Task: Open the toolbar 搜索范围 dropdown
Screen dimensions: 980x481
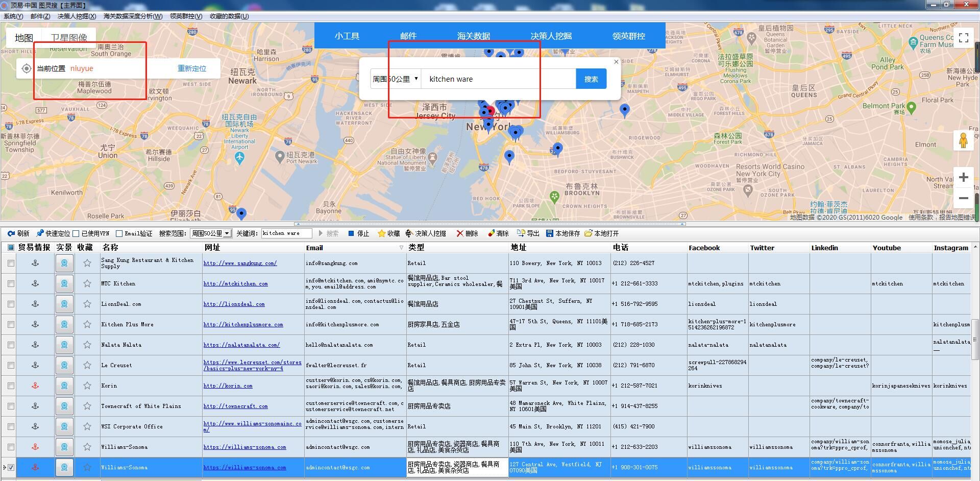Action: click(x=227, y=233)
